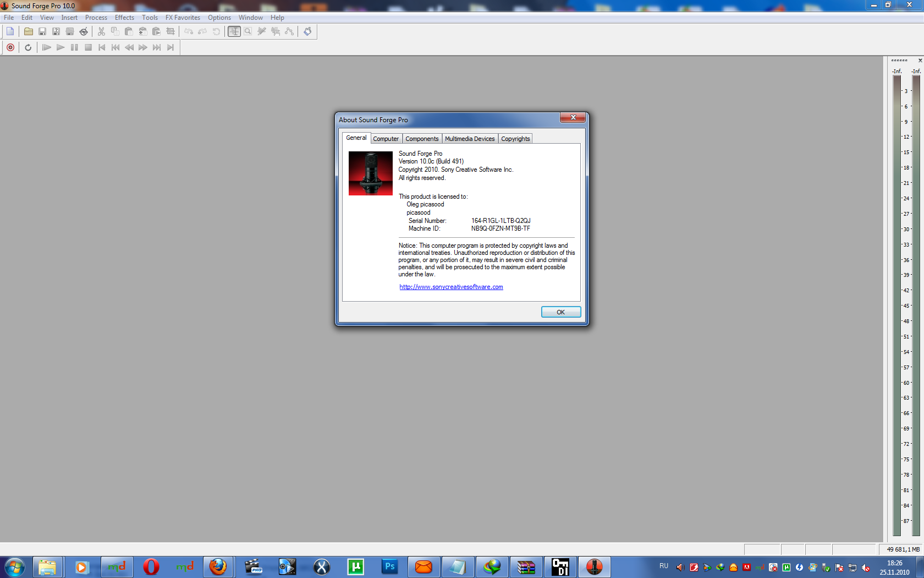This screenshot has height=578, width=924.
Task: Select the Pencil tool icon
Action: [x=262, y=31]
